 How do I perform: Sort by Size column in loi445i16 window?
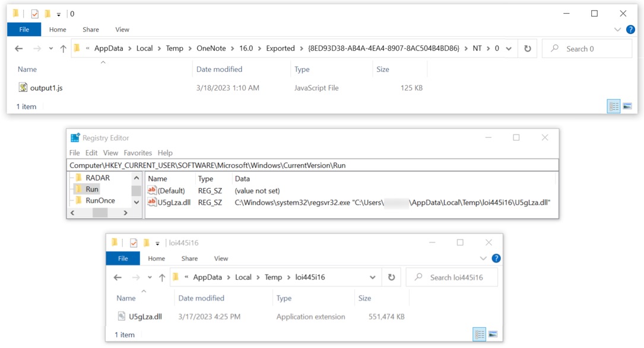(364, 298)
